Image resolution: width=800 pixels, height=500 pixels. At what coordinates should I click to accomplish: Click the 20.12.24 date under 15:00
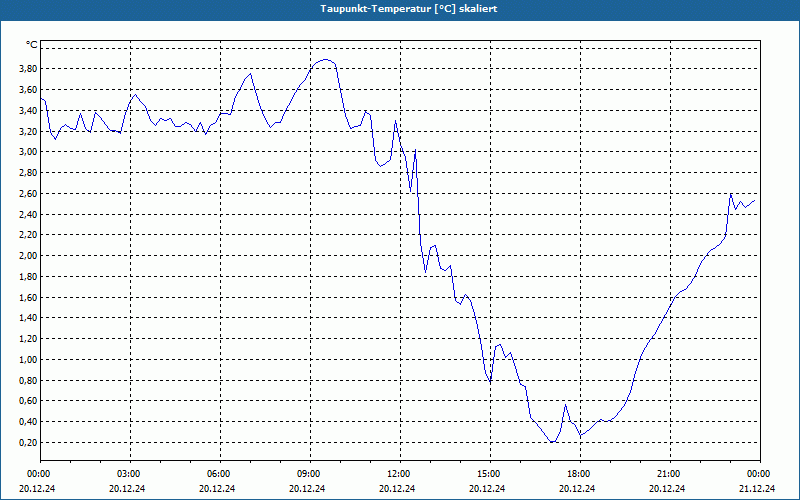tap(487, 489)
